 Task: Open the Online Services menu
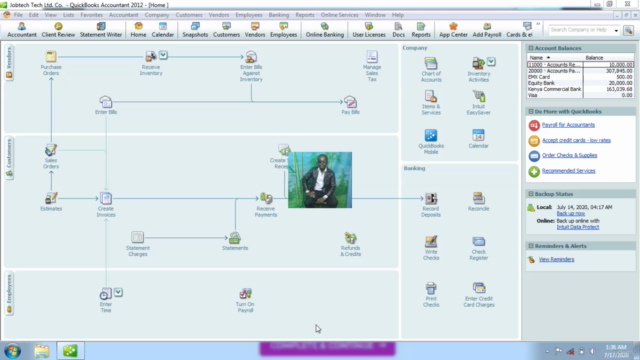pos(340,15)
